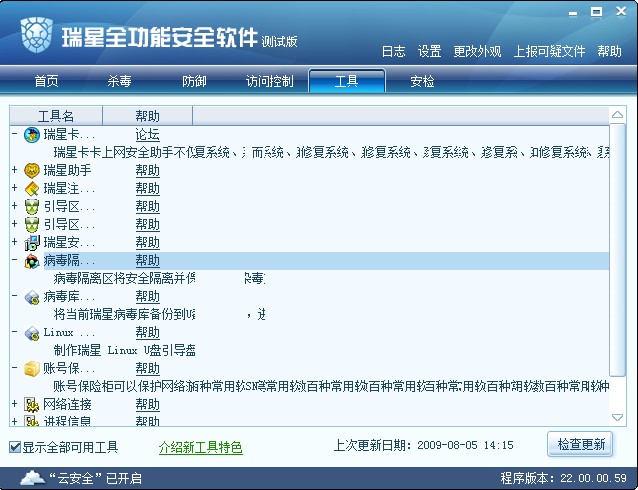Screen dimensions: 638x490
Task: Select the 网络连接 tool name
Action: 68,405
